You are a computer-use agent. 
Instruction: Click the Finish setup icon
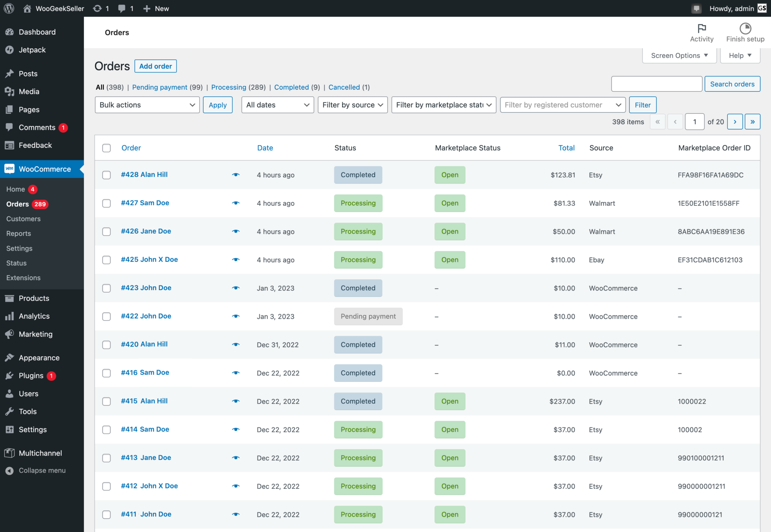click(745, 32)
